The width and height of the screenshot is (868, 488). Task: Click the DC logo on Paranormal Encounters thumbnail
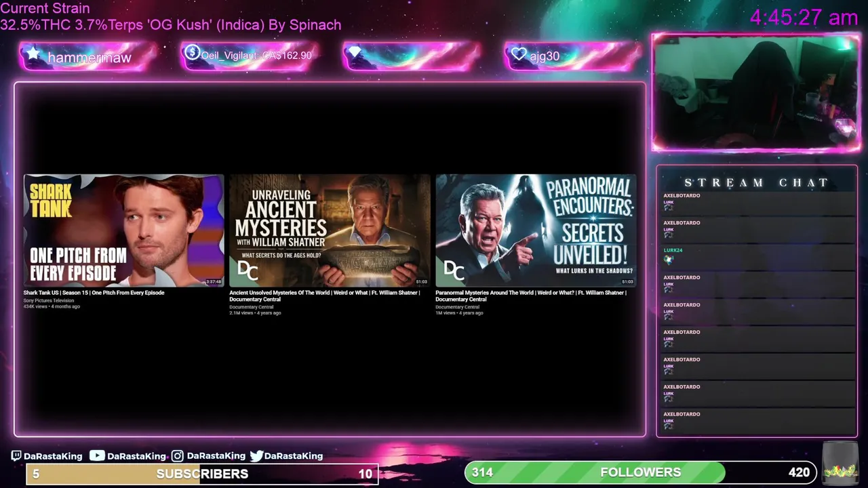coord(454,272)
